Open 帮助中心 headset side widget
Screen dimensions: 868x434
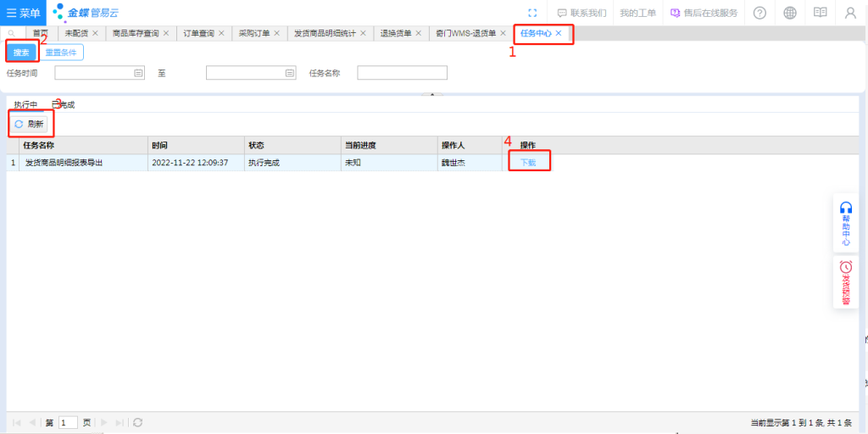(x=846, y=224)
